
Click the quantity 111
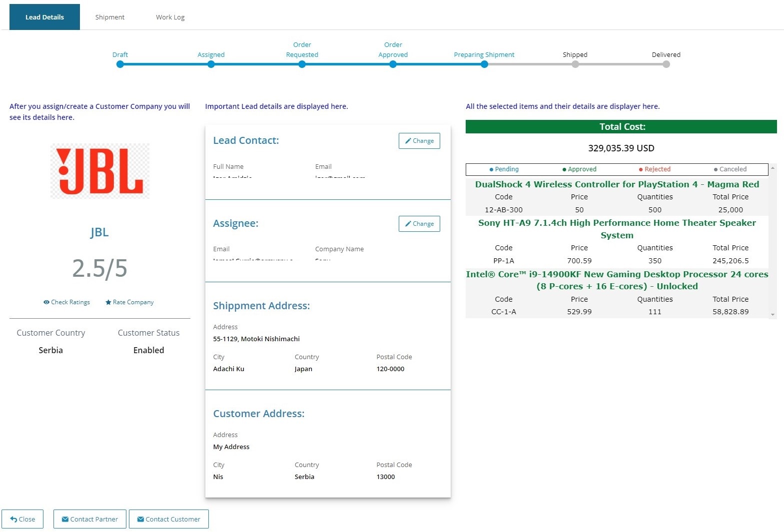[655, 312]
